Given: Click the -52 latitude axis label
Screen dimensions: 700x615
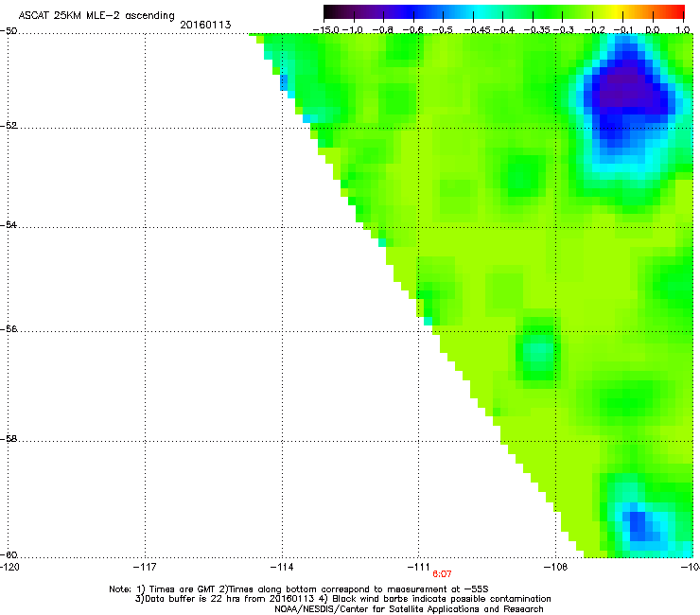Looking at the screenshot, I should click(9, 126).
